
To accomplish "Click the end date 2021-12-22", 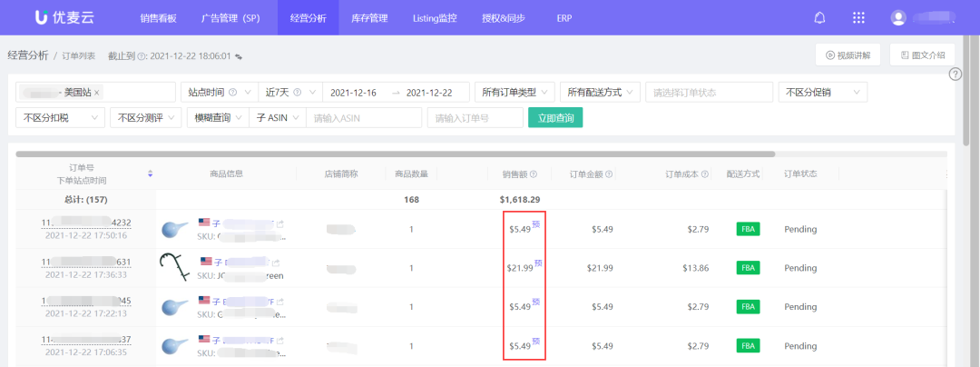I will 428,93.
